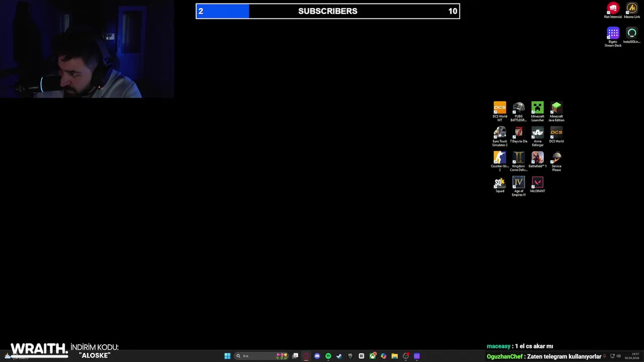Screen dimensions: 644x362
Task: Open the Xbox app from the taskbar
Action: (x=372, y=356)
